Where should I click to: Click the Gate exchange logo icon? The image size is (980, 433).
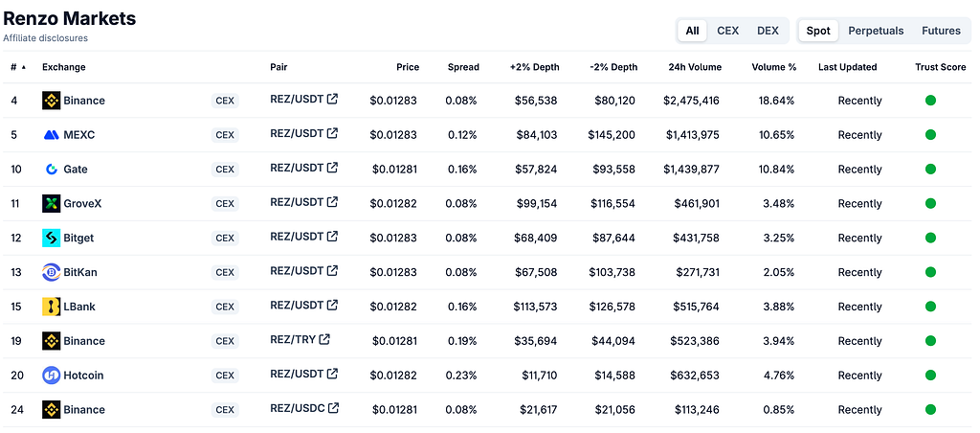[52, 169]
